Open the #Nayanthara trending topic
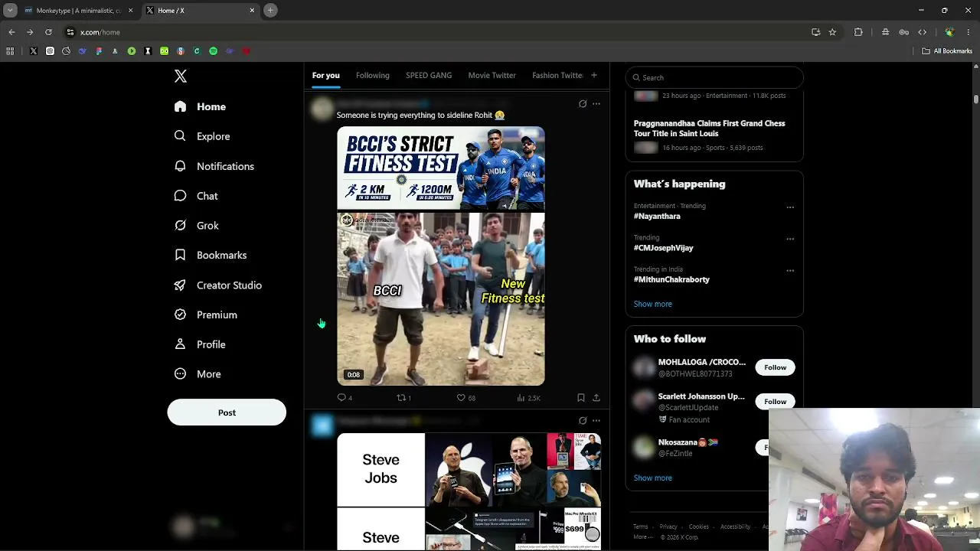980x551 pixels. click(x=657, y=216)
